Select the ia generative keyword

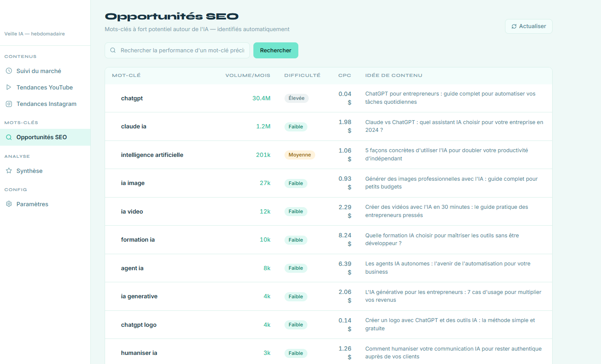coord(139,297)
